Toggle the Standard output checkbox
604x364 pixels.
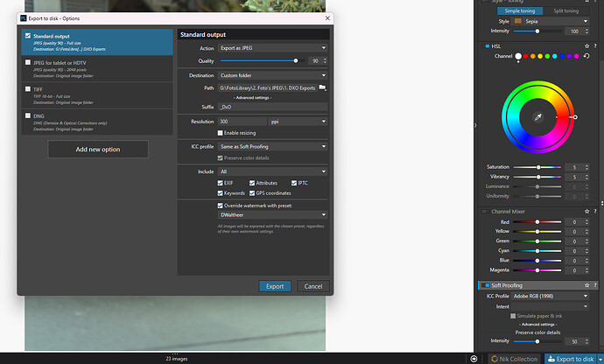click(x=28, y=35)
